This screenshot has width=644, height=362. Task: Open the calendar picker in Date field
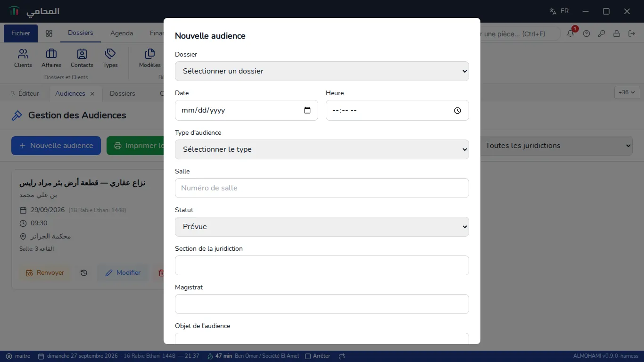307,110
